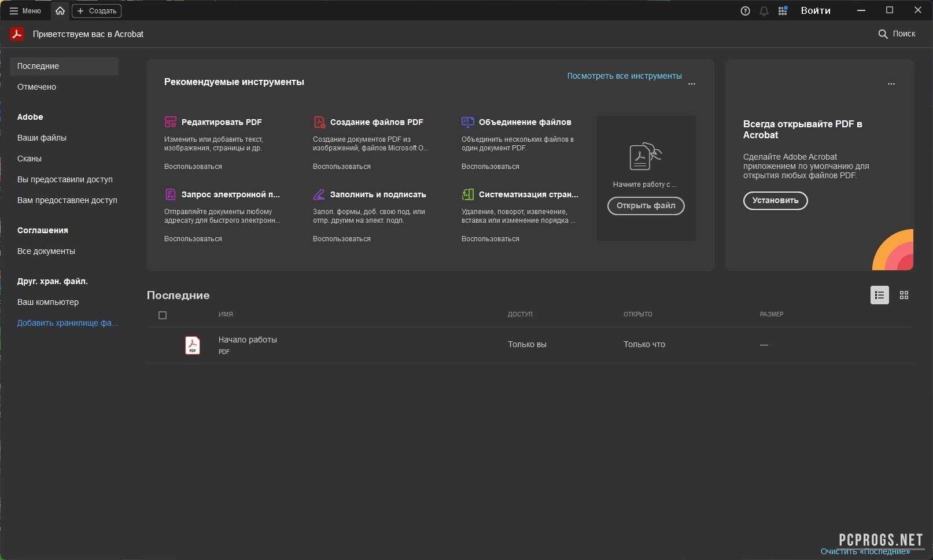
Task: Click the Home icon in top bar
Action: 60,11
